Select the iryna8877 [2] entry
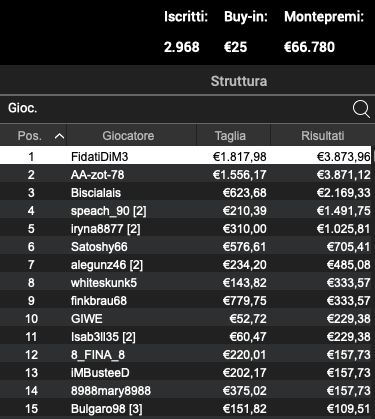 click(185, 229)
